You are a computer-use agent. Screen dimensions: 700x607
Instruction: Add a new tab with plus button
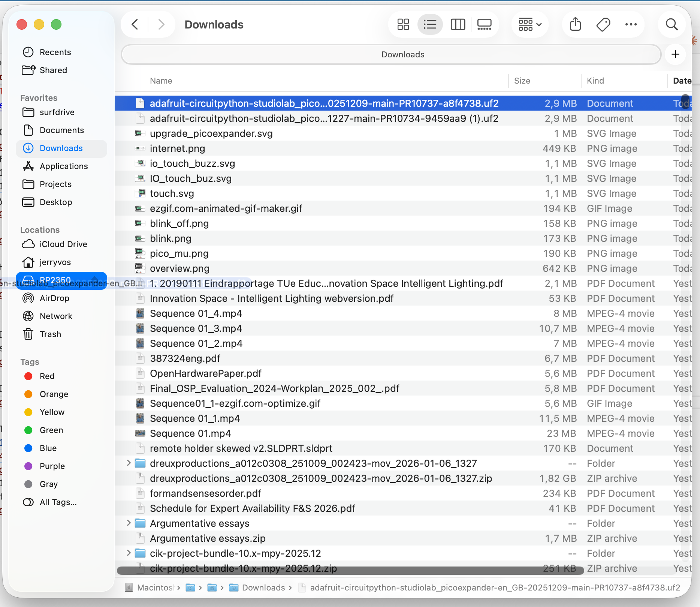[x=675, y=55]
